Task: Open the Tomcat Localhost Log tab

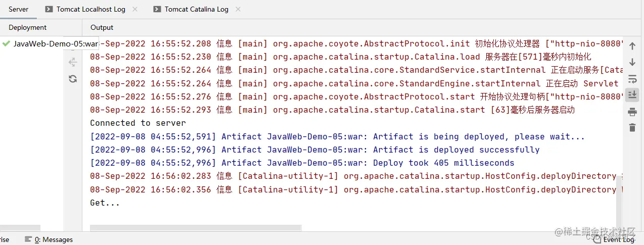Action: 90,9
